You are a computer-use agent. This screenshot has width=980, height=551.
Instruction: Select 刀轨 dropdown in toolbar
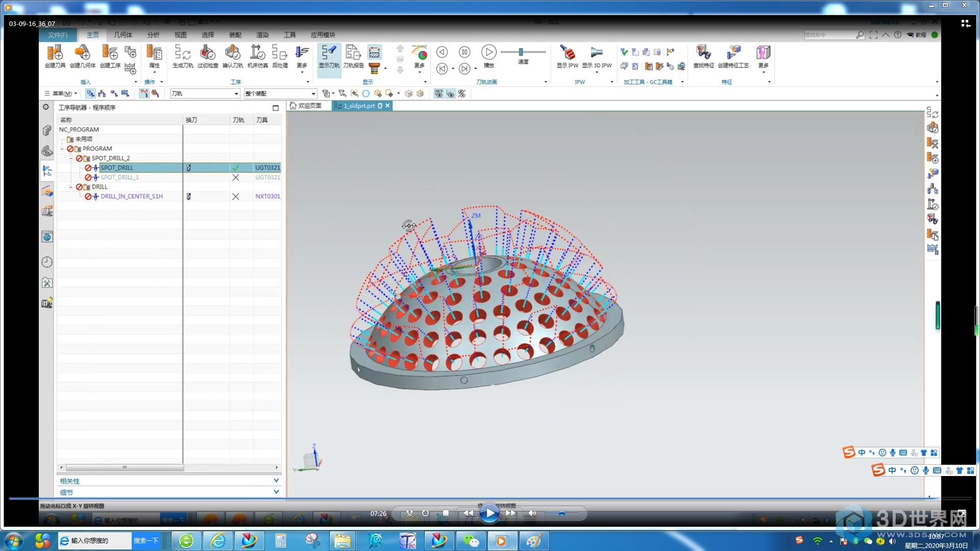tap(205, 93)
